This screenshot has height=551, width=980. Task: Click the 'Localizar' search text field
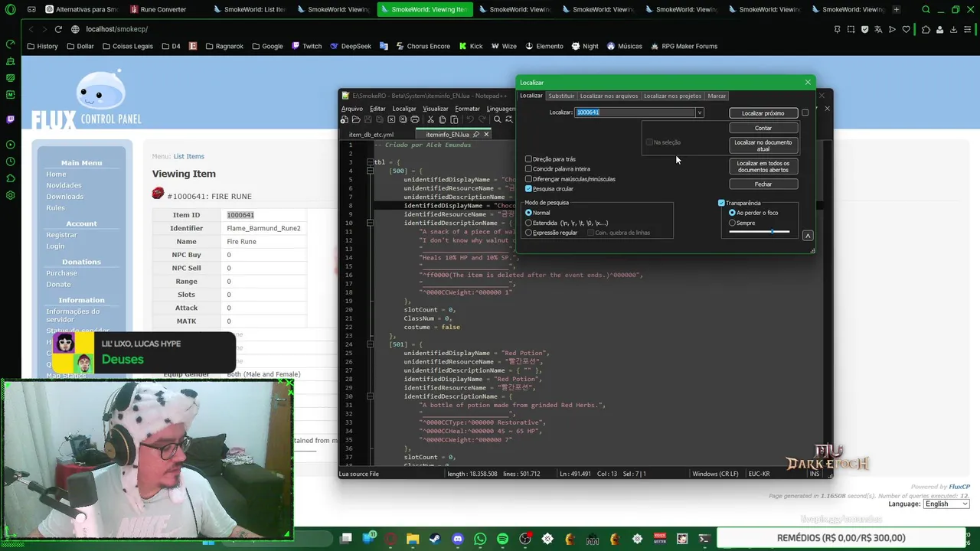635,112
